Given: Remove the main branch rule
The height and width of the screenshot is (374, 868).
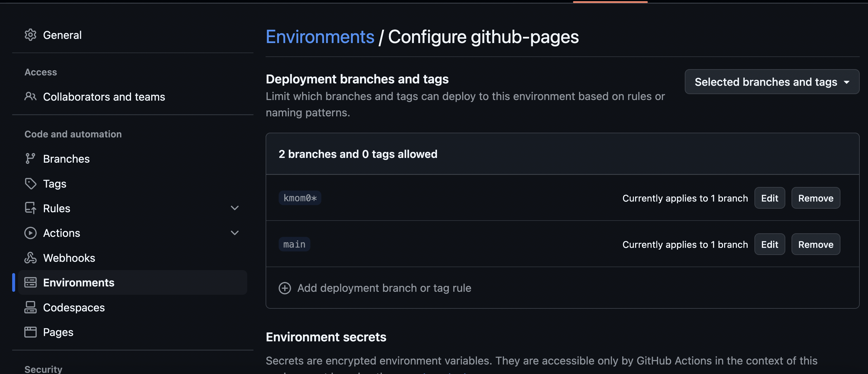Looking at the screenshot, I should pos(816,244).
